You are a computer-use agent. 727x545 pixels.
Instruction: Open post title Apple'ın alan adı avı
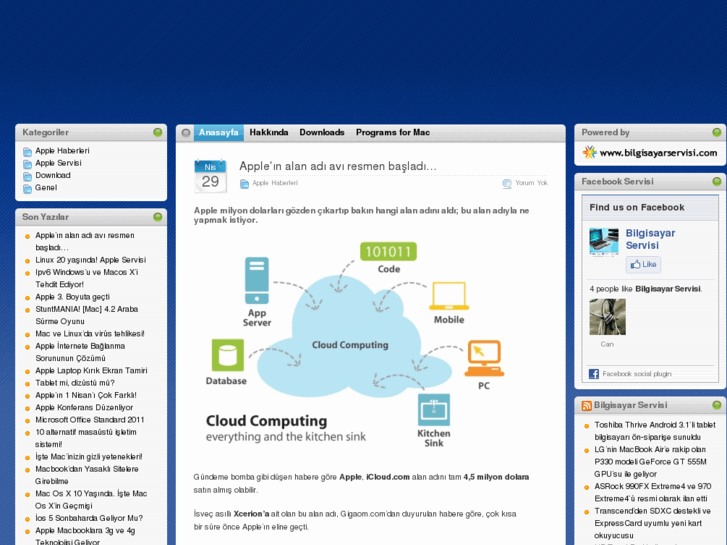(338, 166)
